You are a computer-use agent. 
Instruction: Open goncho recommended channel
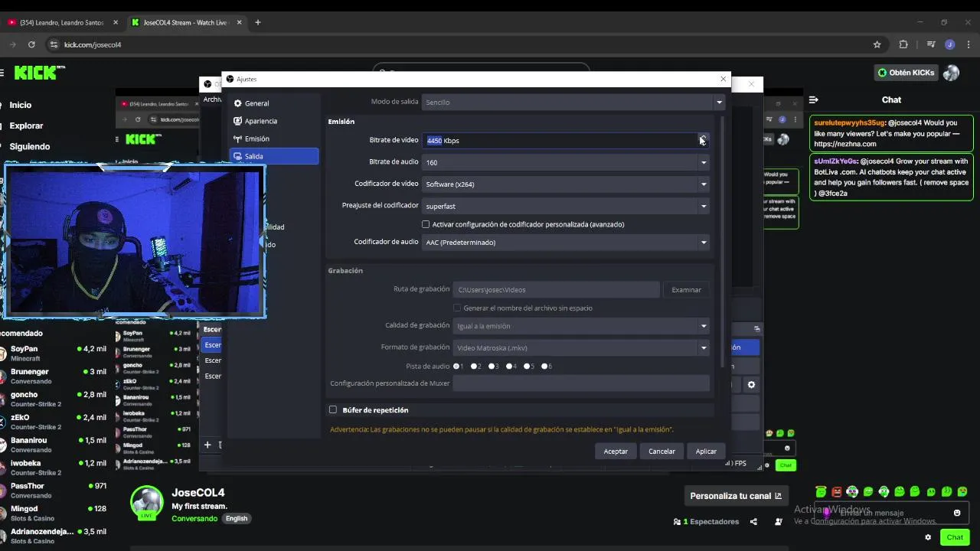[x=54, y=399]
